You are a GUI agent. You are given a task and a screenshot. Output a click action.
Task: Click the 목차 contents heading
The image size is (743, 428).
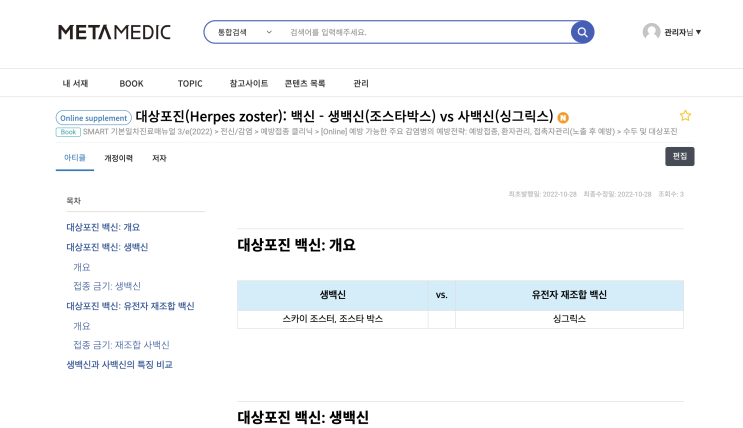pyautogui.click(x=73, y=200)
